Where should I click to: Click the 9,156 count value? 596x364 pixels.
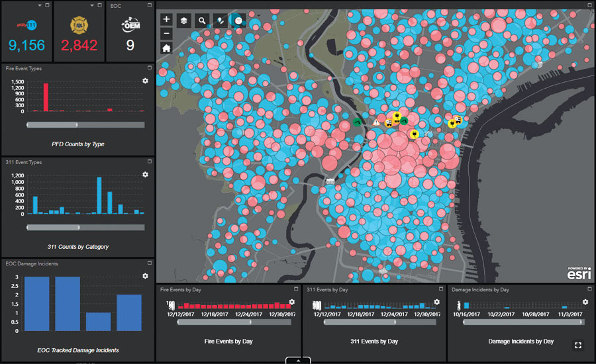26,45
